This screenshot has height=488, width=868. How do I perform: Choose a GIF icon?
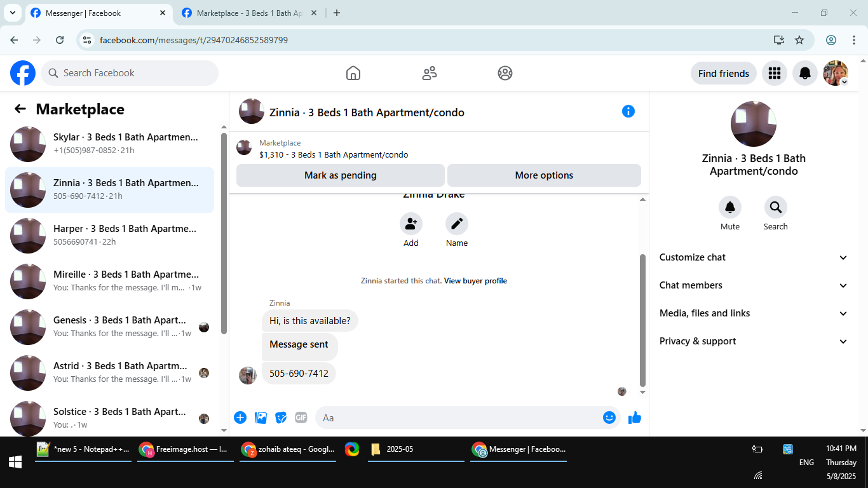pos(301,417)
